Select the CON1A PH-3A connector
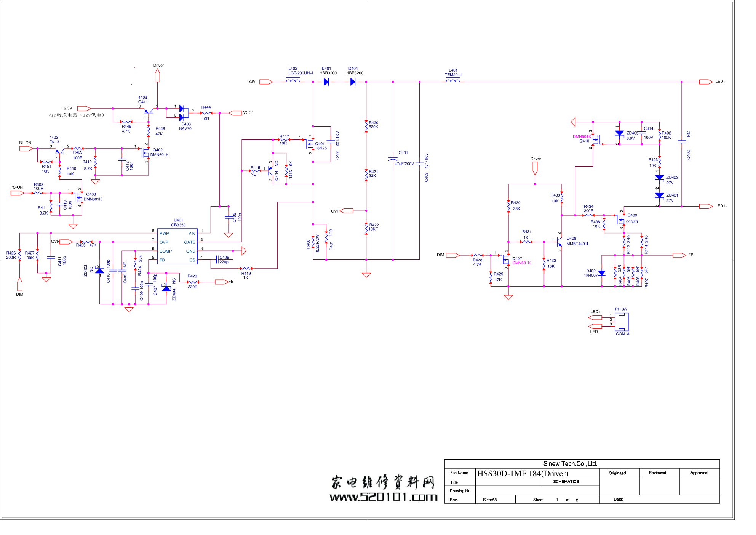The width and height of the screenshot is (756, 535). point(622,322)
